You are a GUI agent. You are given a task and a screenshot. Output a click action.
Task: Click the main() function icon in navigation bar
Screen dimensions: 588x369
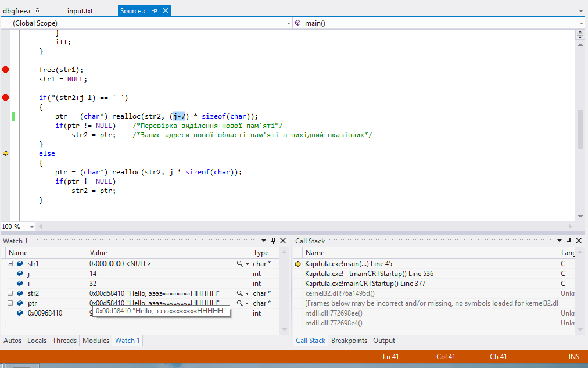coord(297,23)
